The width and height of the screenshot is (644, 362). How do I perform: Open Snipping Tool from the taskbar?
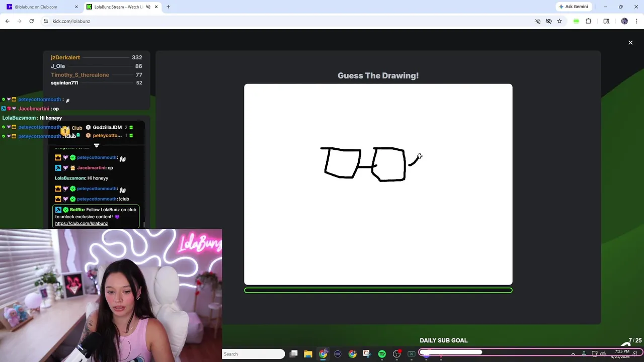367,354
